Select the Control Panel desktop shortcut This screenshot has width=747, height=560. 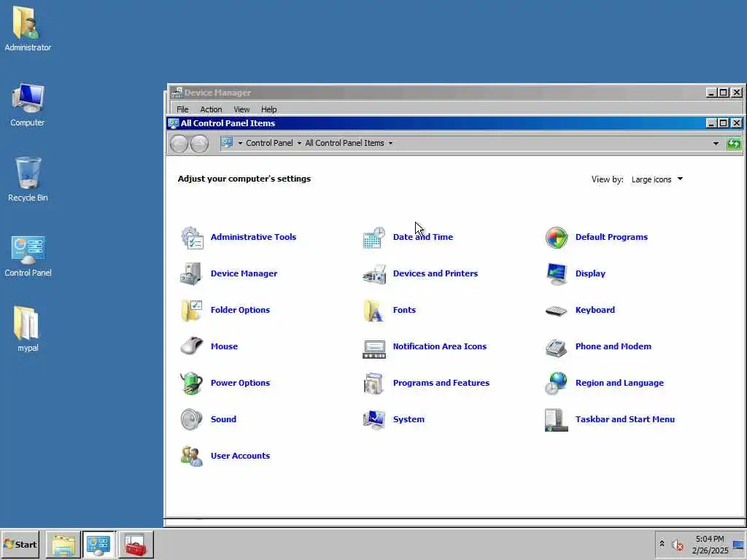(28, 256)
